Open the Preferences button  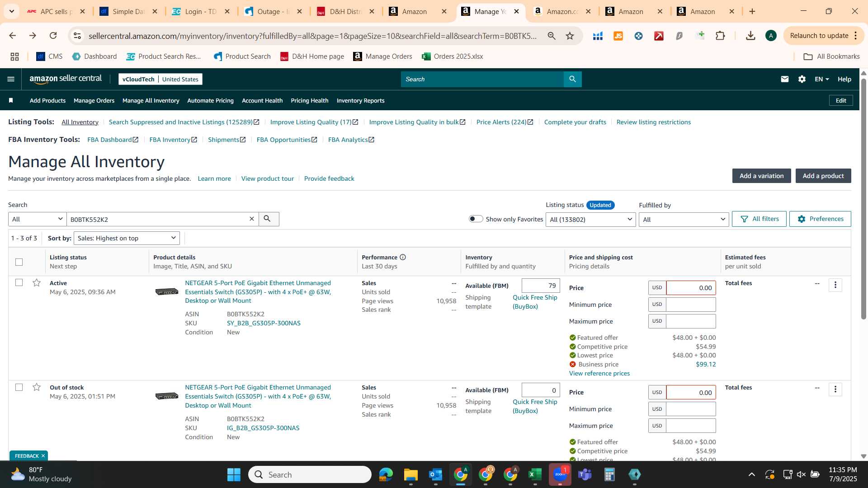coord(820,219)
